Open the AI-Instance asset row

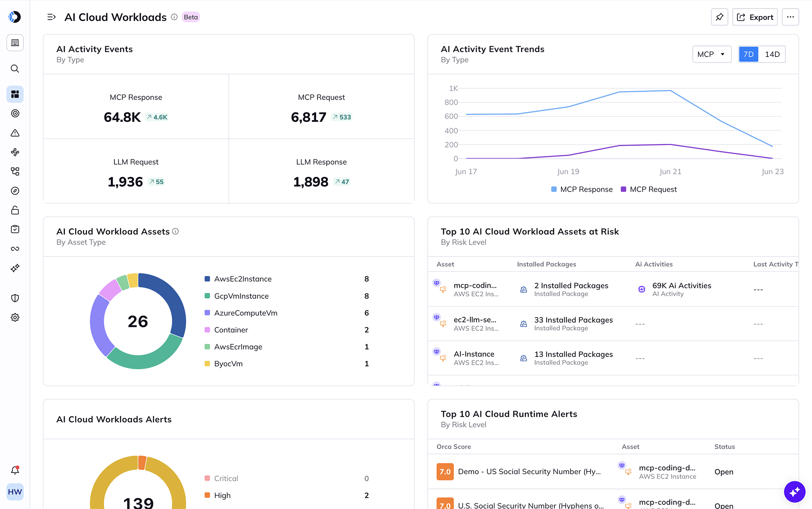coord(613,358)
